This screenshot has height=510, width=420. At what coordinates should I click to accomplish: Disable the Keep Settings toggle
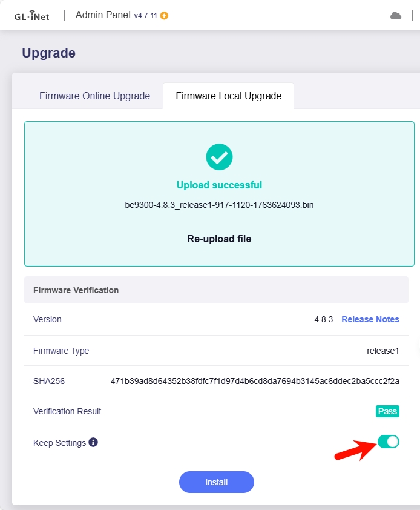(388, 442)
